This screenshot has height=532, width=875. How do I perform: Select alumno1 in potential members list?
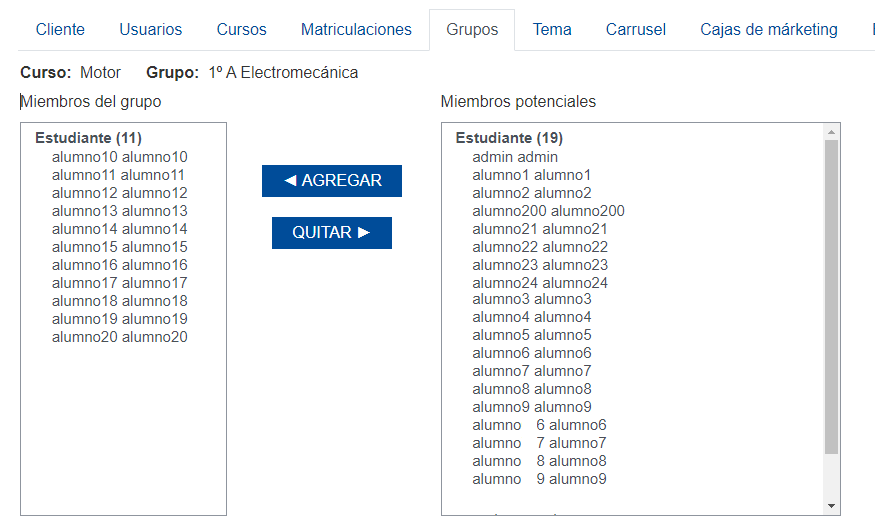(532, 175)
